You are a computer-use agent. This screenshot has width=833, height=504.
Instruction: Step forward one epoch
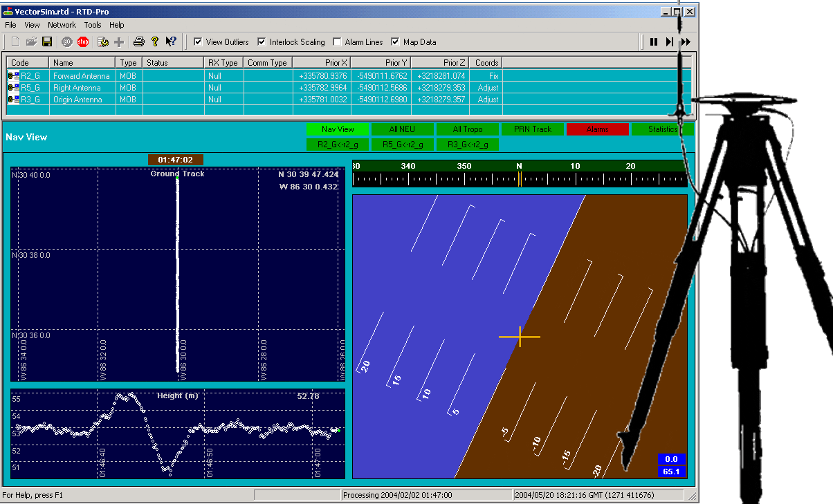tap(670, 42)
